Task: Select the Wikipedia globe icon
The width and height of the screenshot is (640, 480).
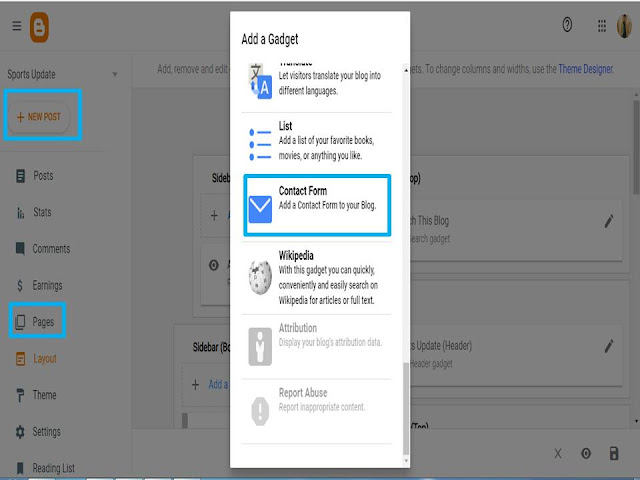Action: 260,277
